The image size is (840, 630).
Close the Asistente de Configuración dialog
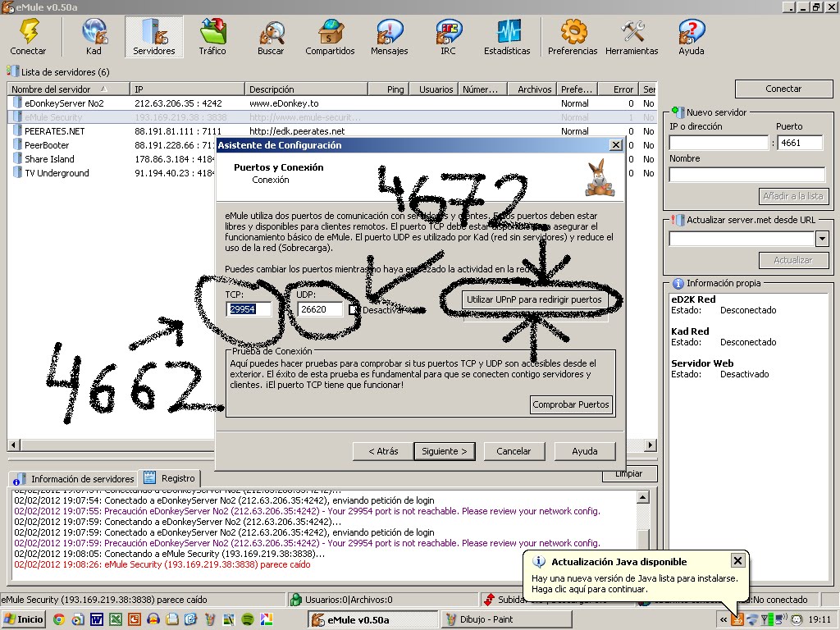click(x=616, y=145)
